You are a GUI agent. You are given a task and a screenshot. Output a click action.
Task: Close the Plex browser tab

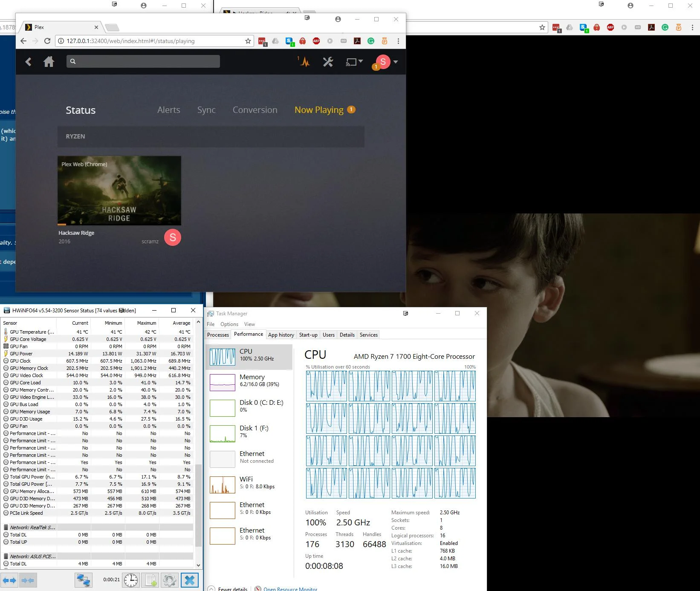96,27
